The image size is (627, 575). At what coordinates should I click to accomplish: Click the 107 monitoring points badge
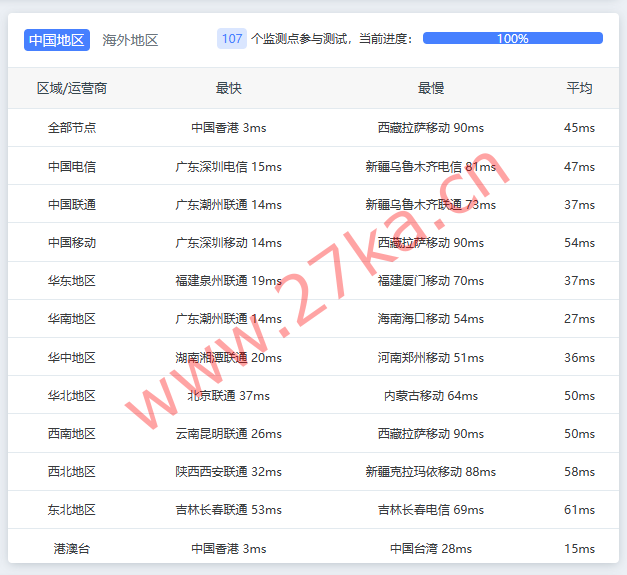(x=232, y=39)
